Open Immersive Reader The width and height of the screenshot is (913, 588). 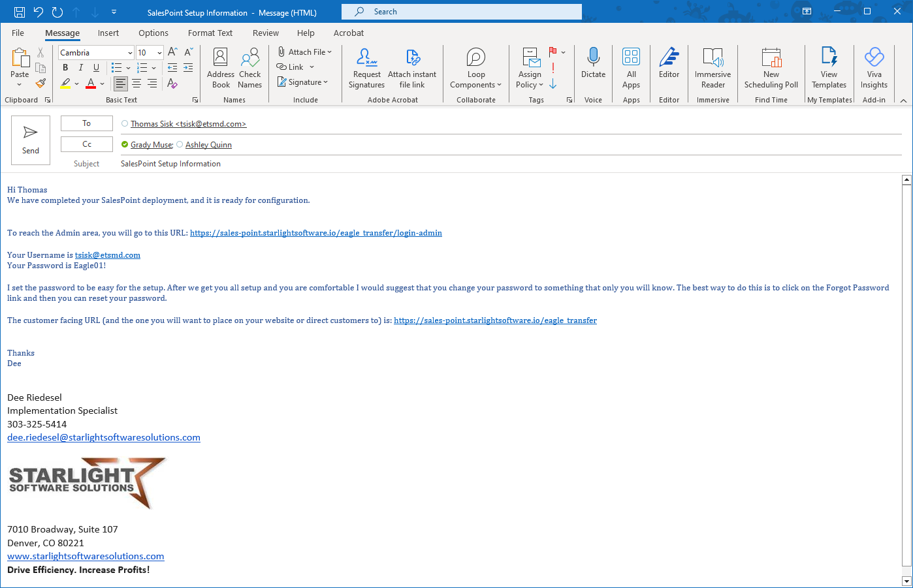pos(713,68)
